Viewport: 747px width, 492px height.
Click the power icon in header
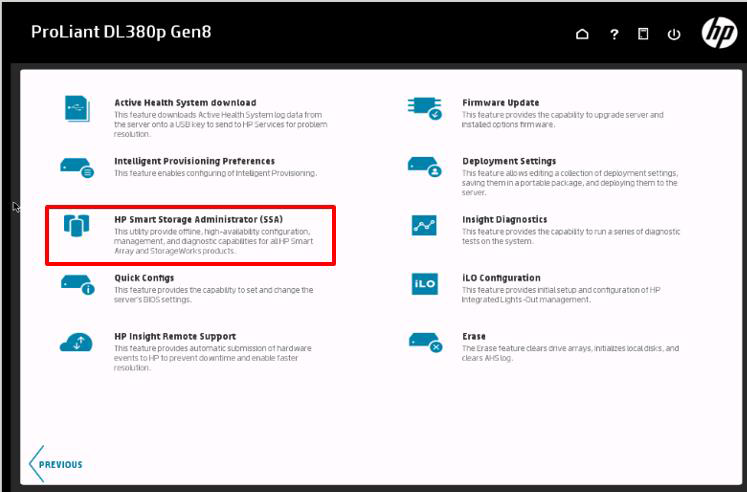(x=674, y=34)
